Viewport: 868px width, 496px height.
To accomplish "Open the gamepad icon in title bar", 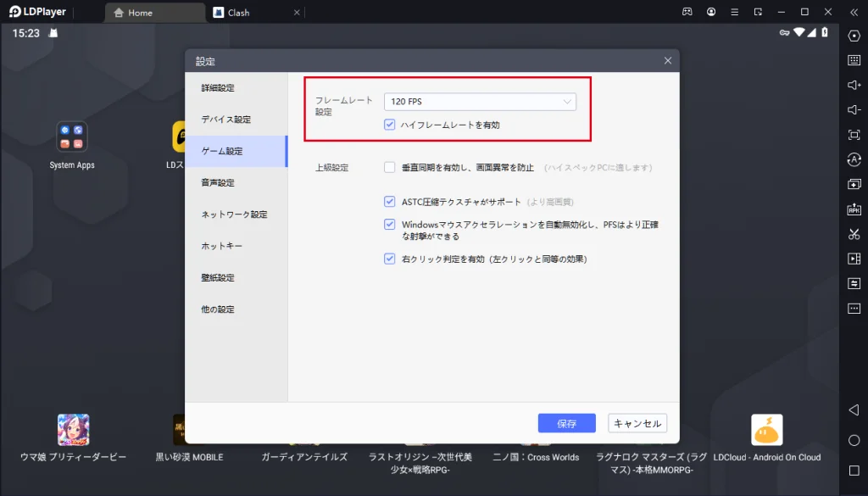I will pos(687,12).
